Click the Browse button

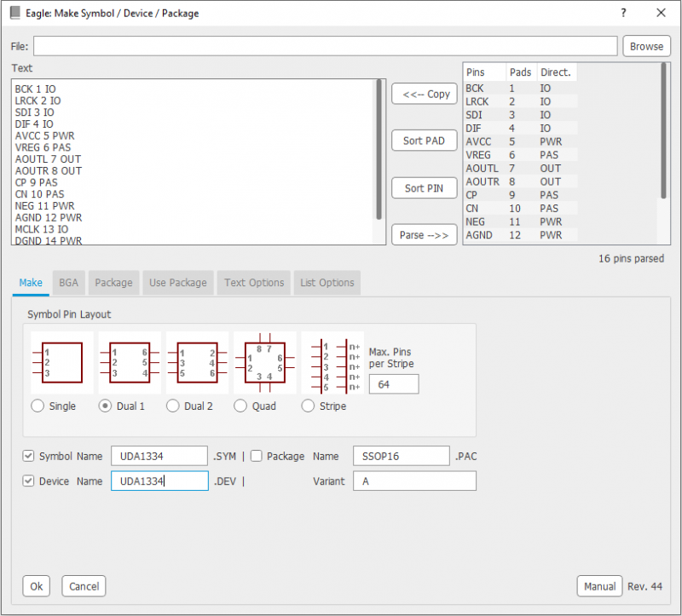(x=646, y=46)
